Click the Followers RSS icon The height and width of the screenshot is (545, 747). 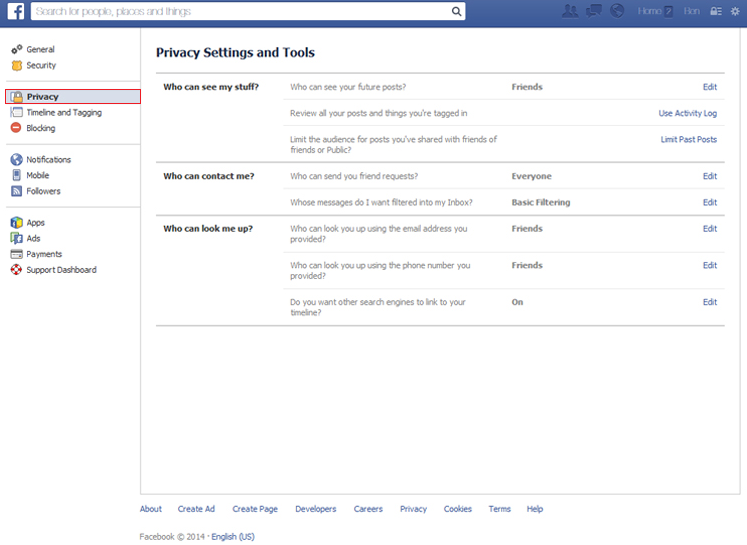tap(17, 191)
